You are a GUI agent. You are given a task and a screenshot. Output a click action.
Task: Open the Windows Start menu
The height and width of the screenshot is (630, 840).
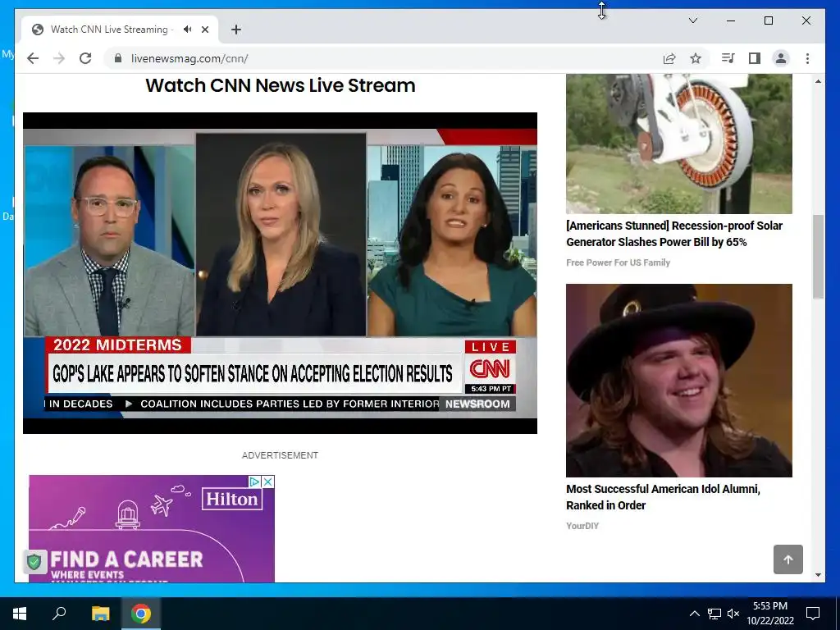(x=20, y=614)
